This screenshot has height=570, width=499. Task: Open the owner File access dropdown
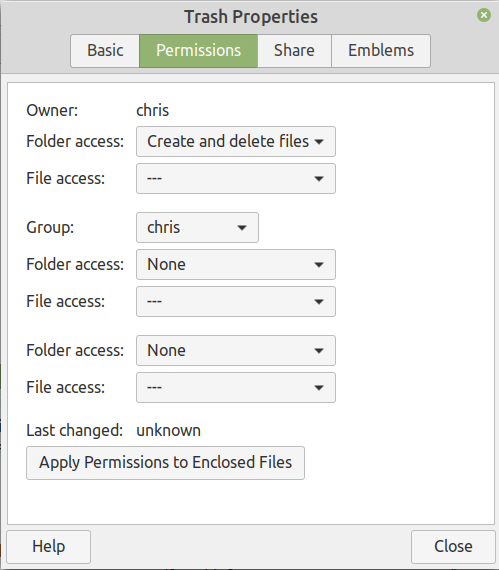point(236,178)
